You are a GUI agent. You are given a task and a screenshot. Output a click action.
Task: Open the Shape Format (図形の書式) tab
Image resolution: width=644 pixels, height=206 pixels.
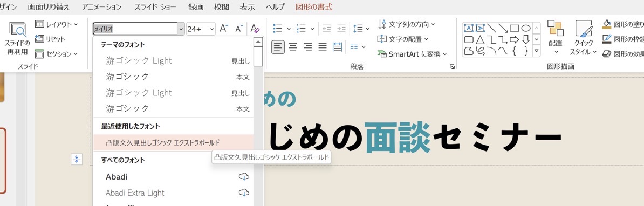coord(314,7)
